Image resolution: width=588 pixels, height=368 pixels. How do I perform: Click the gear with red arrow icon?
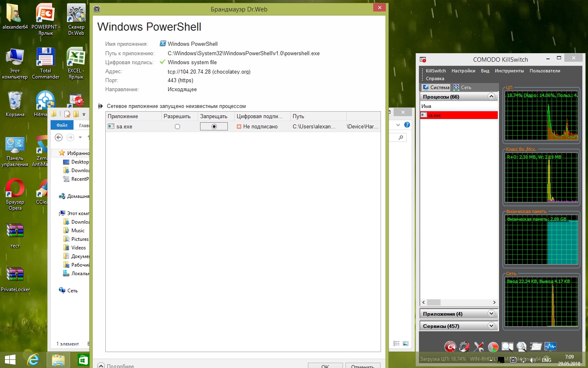tap(464, 347)
